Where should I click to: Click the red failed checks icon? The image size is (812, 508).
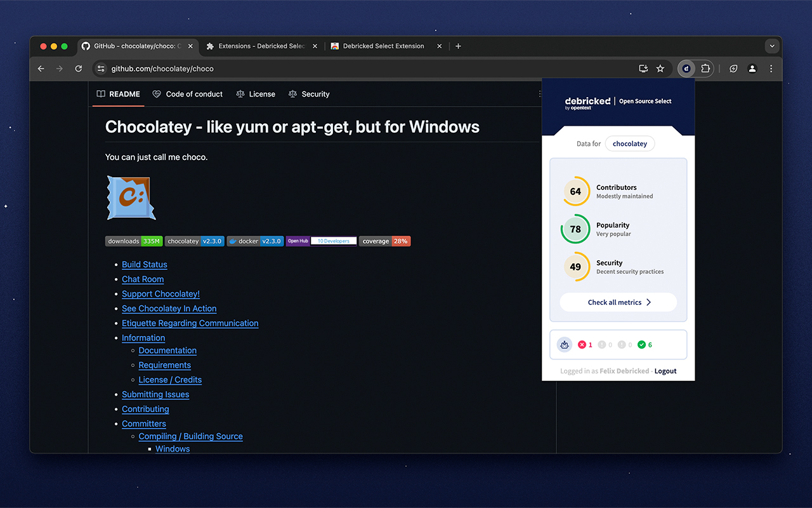[582, 345]
